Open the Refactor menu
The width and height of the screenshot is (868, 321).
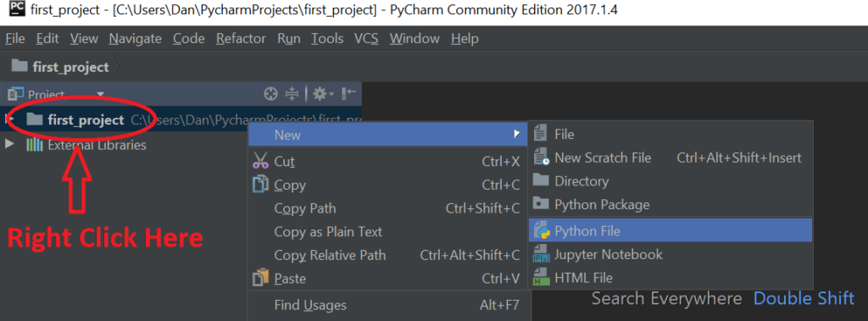(241, 39)
